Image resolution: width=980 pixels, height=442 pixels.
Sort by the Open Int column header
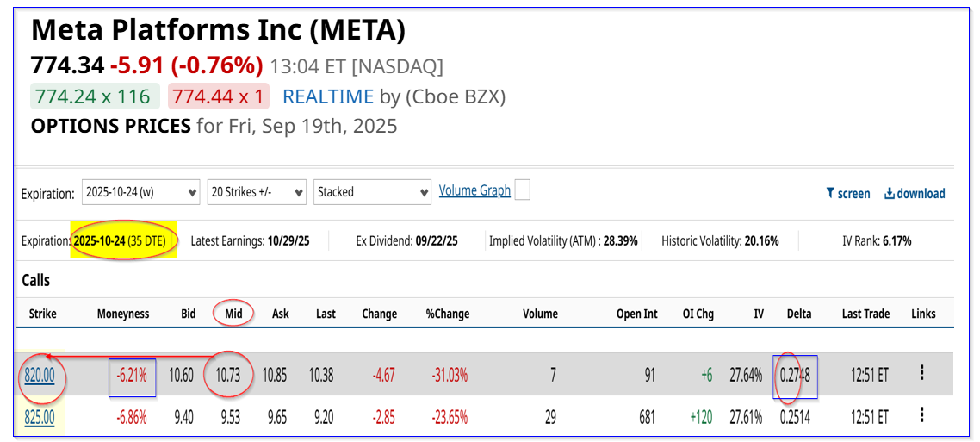(637, 314)
